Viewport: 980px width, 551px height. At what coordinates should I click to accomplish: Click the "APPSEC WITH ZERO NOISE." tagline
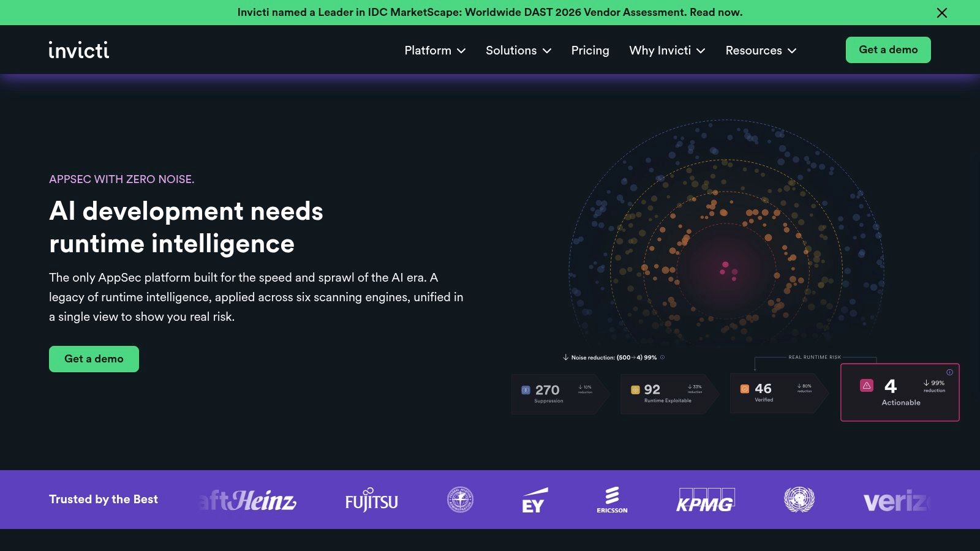pos(121,179)
